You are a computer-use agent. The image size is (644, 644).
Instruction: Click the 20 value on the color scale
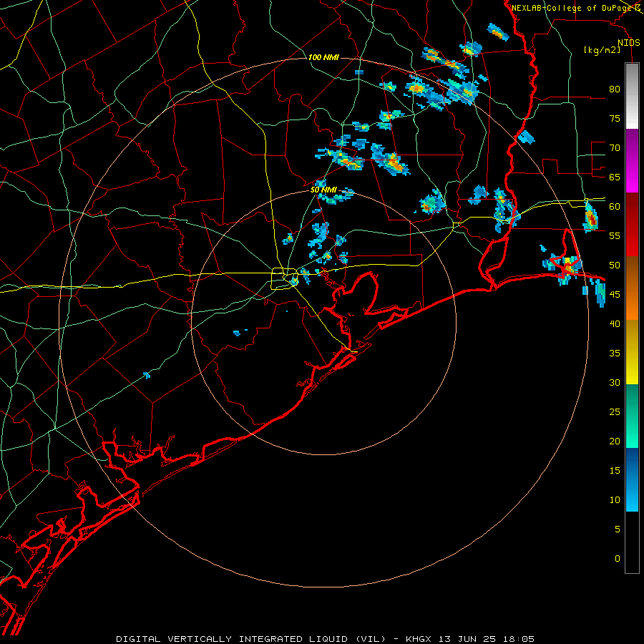click(x=615, y=441)
